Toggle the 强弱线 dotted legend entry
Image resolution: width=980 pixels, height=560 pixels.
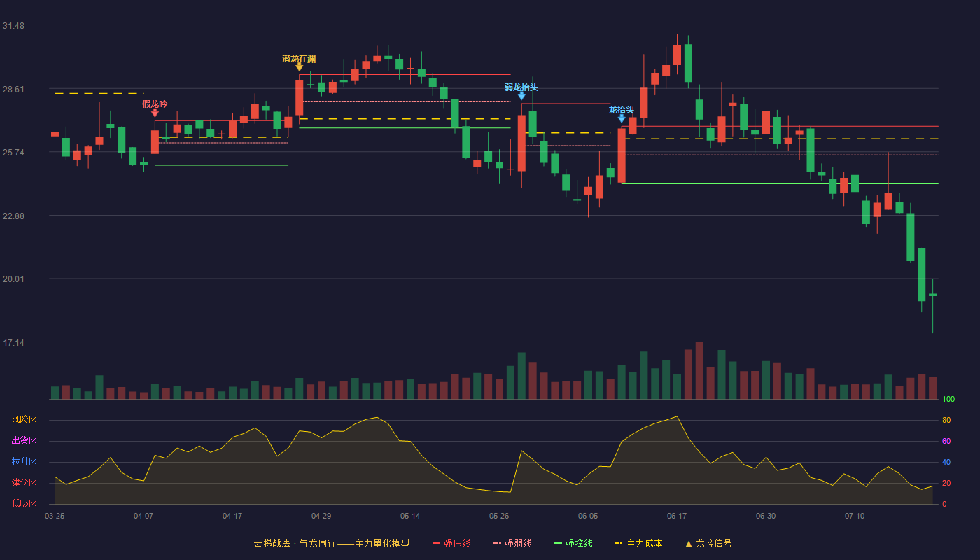click(512, 543)
